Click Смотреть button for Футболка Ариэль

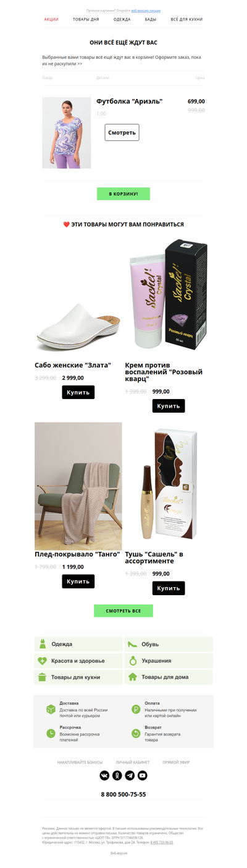[x=122, y=132]
